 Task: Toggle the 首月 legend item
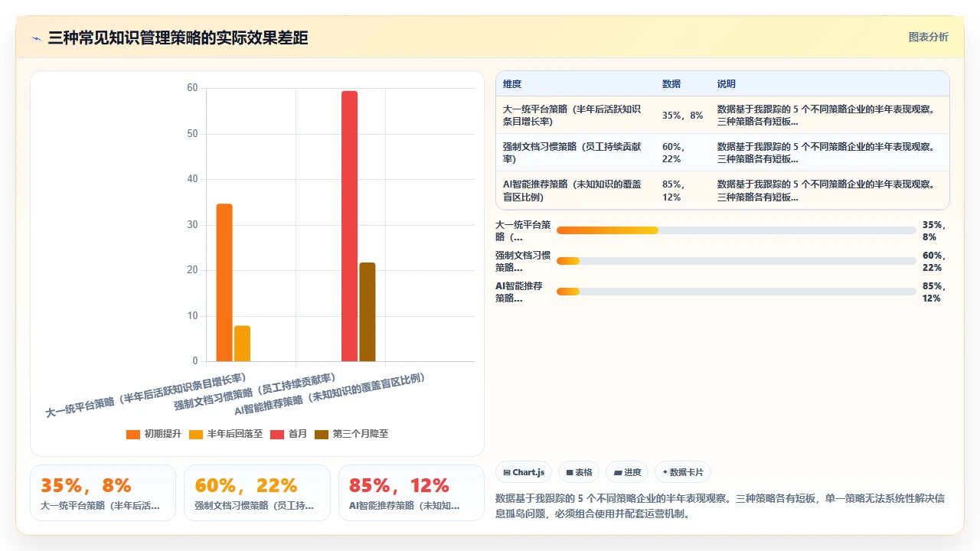click(x=289, y=434)
